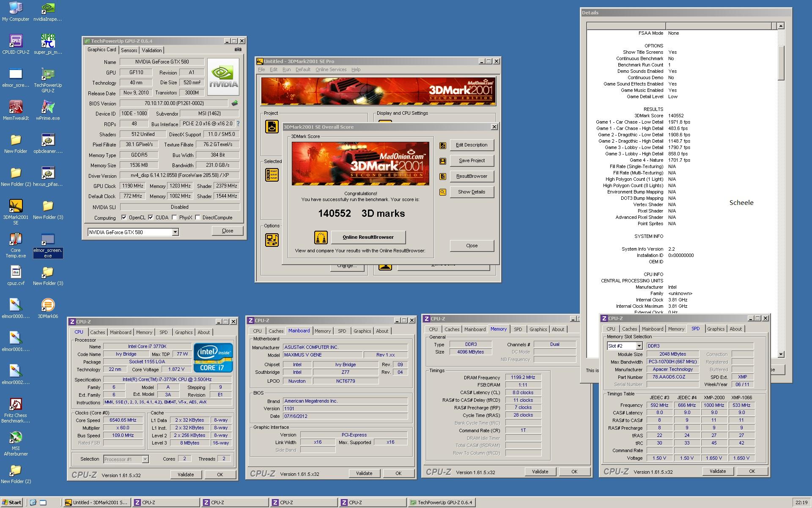The image size is (812, 508).
Task: Launch nvidiaInspector desktop shortcut
Action: click(48, 12)
